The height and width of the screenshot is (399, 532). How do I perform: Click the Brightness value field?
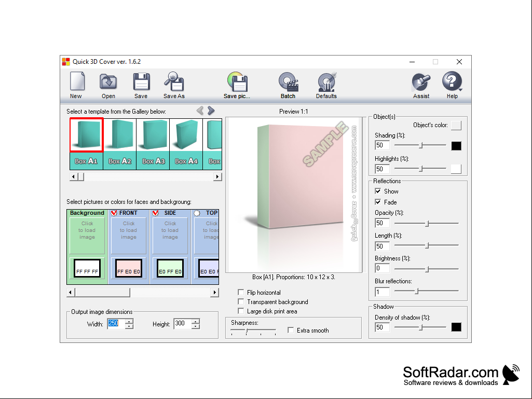pyautogui.click(x=382, y=268)
